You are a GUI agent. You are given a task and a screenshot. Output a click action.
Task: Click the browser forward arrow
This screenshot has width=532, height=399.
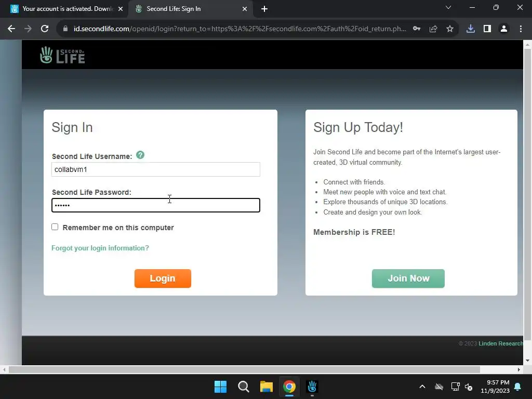tap(28, 29)
